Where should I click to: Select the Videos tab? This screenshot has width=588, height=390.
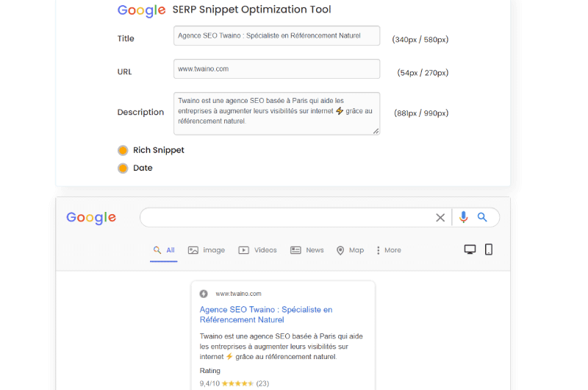click(258, 250)
